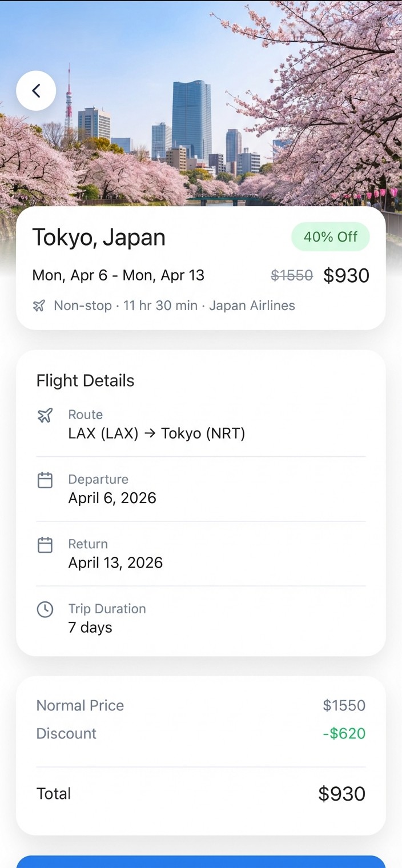Click the clock icon for Trip Duration

(x=45, y=609)
